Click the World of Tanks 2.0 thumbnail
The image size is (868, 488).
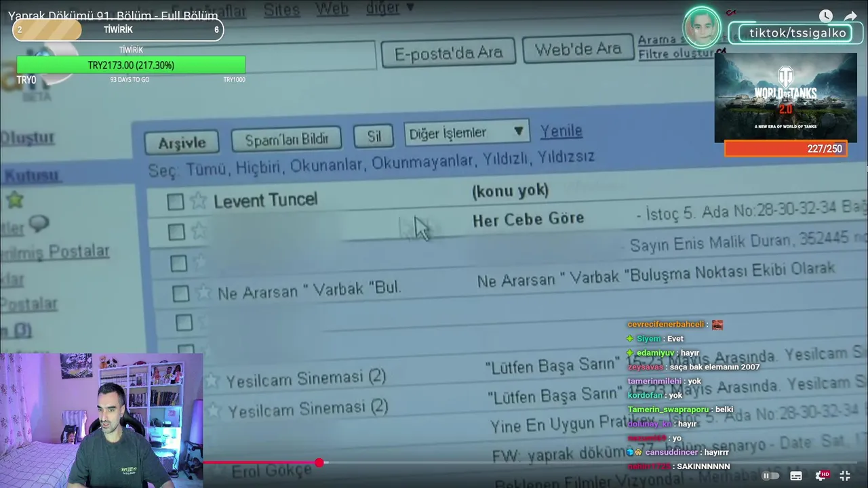[785, 98]
